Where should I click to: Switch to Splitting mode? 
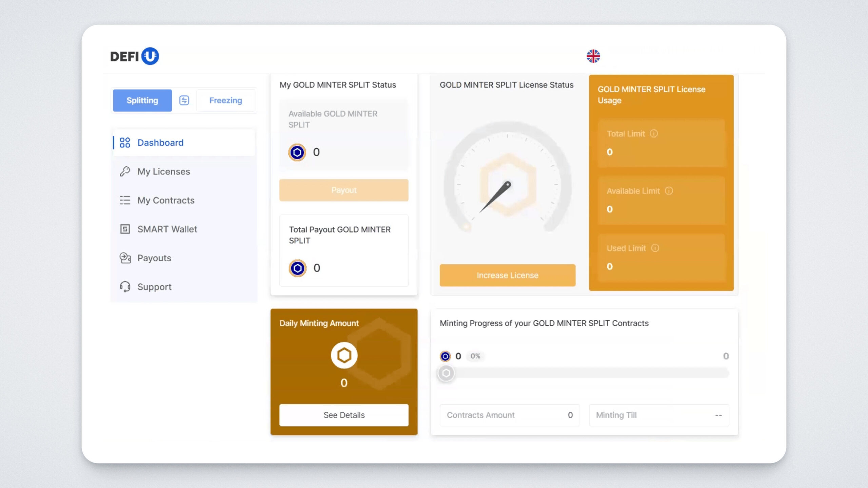(142, 100)
